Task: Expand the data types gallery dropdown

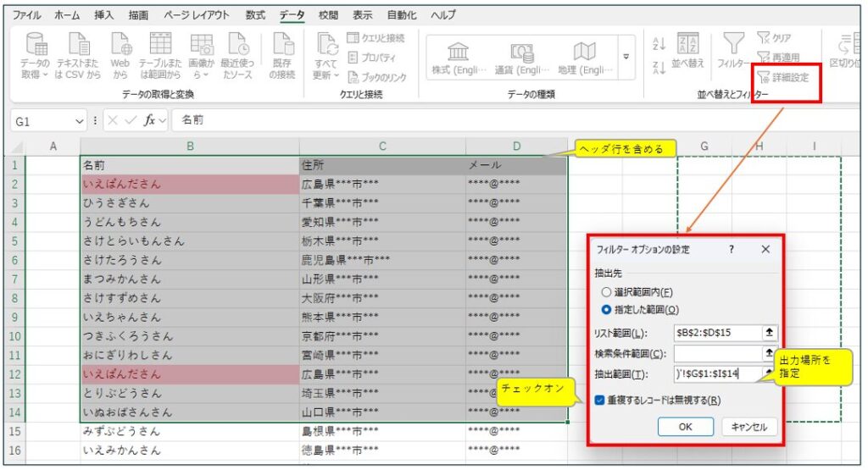Action: 626,57
